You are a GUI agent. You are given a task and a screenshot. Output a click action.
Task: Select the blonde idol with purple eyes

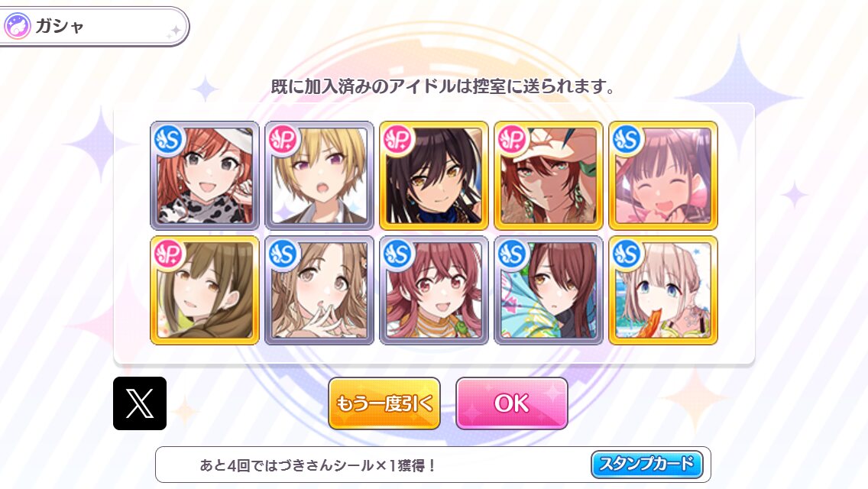[x=319, y=176]
